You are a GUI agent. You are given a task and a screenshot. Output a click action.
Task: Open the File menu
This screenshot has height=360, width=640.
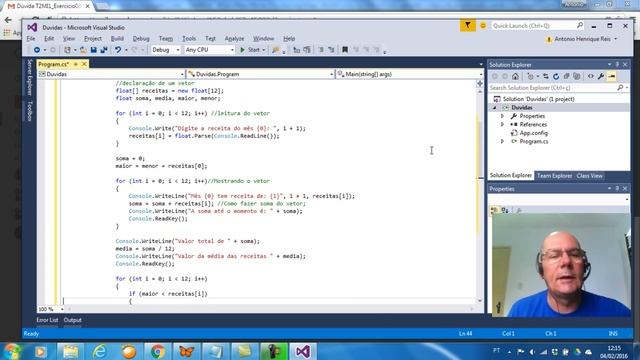31,39
